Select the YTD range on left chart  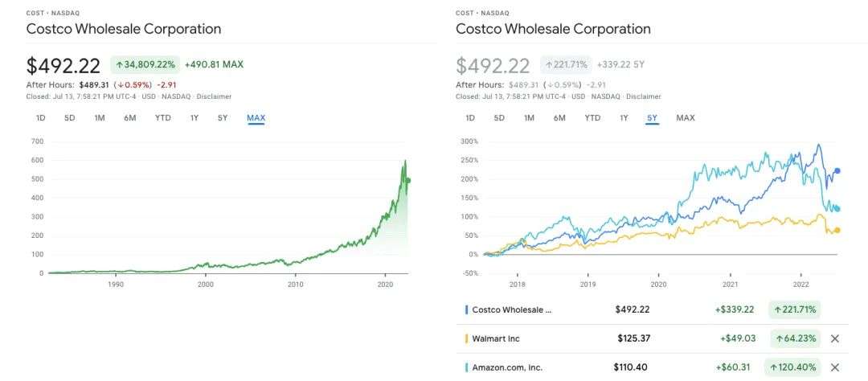(163, 118)
